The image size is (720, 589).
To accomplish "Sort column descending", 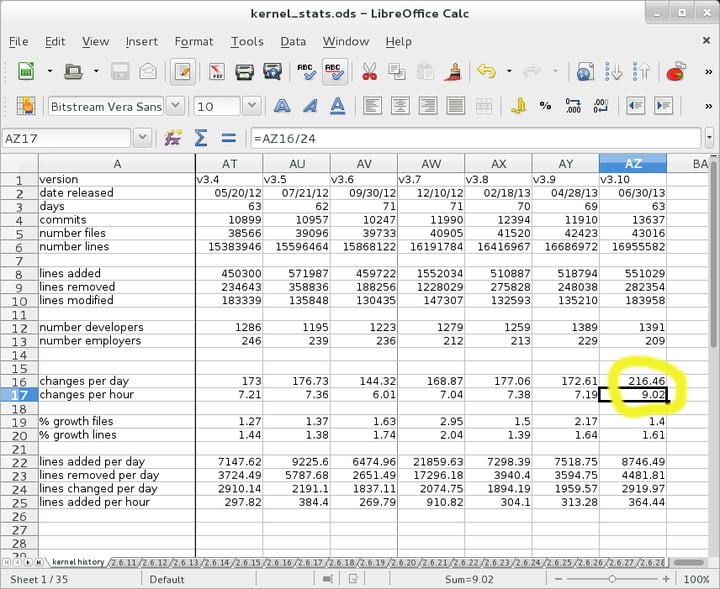I will [641, 71].
